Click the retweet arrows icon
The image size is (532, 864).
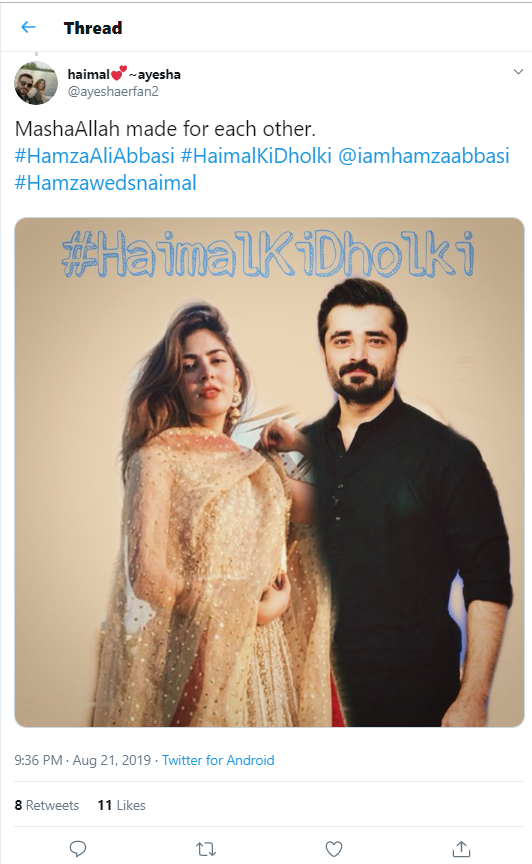[206, 849]
